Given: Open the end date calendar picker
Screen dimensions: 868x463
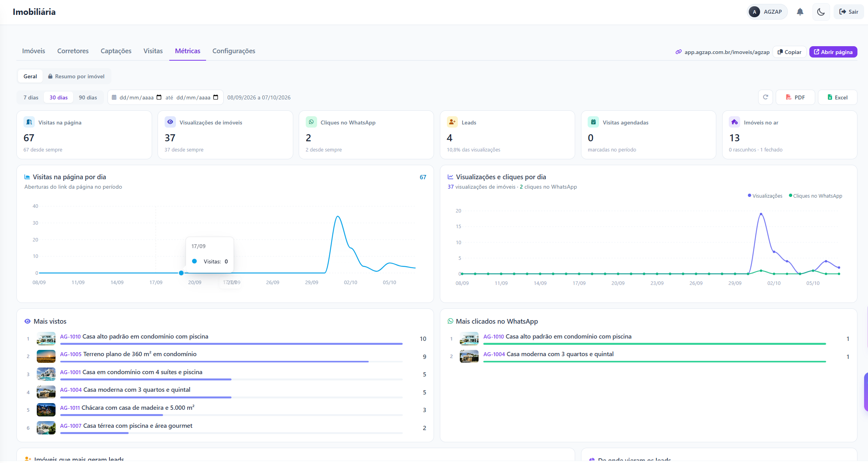Looking at the screenshot, I should tap(216, 97).
